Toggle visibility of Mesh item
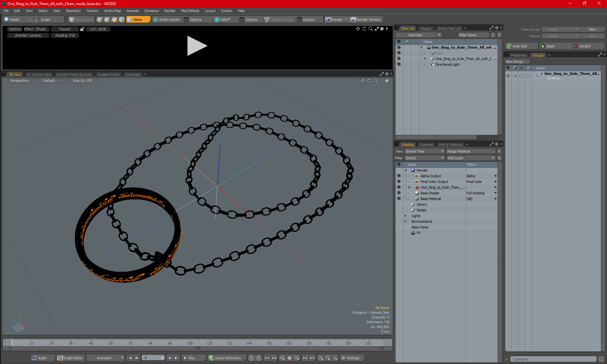Image resolution: width=607 pixels, height=364 pixels. (x=399, y=53)
